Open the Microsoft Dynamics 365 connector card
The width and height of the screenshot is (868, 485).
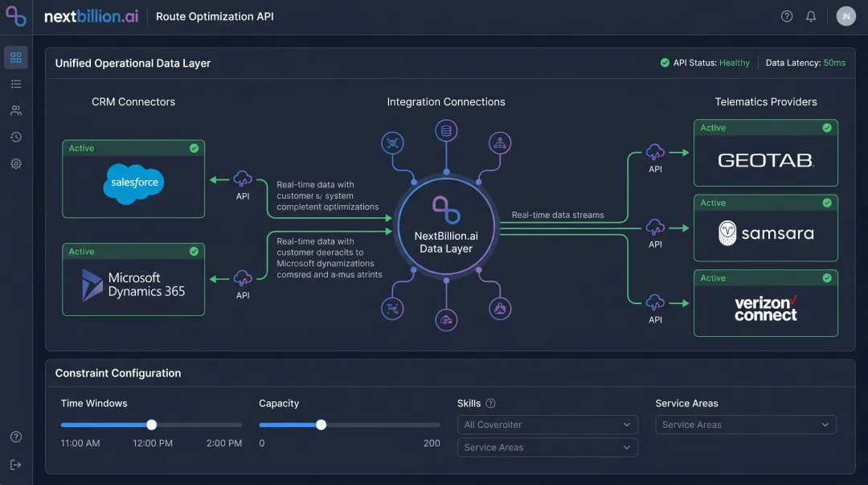(x=133, y=279)
